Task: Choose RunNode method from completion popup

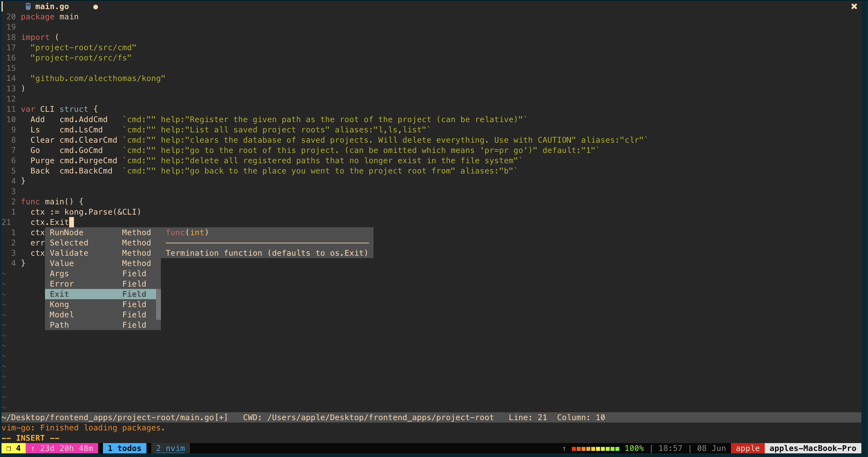Action: pyautogui.click(x=66, y=232)
